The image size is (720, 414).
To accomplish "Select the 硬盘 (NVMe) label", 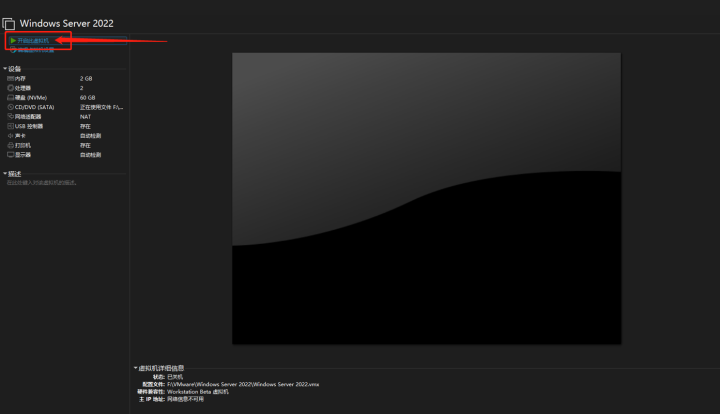I will tap(31, 98).
